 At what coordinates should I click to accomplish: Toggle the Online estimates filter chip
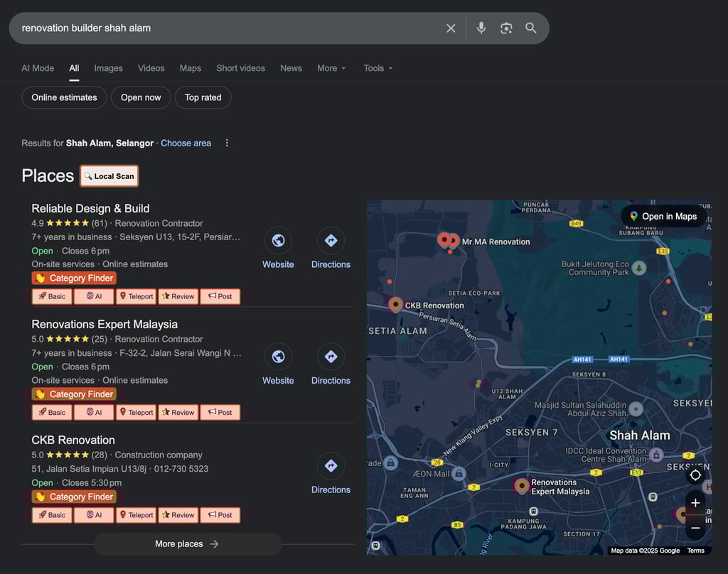coord(64,97)
